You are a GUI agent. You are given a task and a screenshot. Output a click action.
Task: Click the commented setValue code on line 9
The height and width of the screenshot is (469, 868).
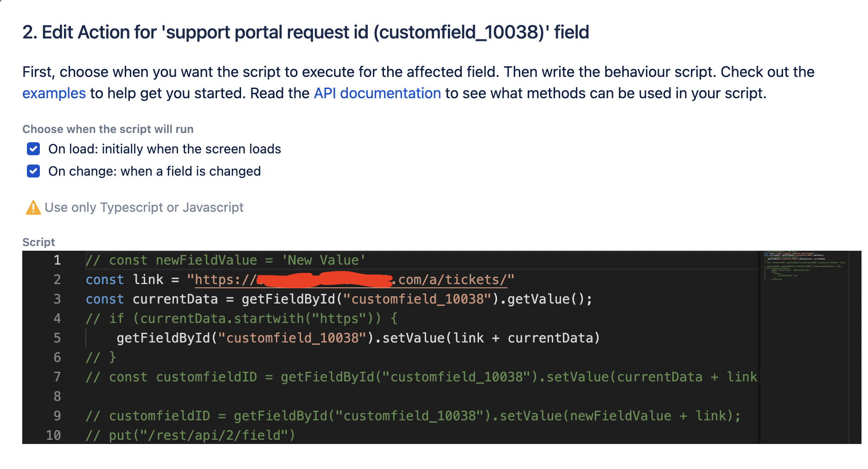pos(413,416)
